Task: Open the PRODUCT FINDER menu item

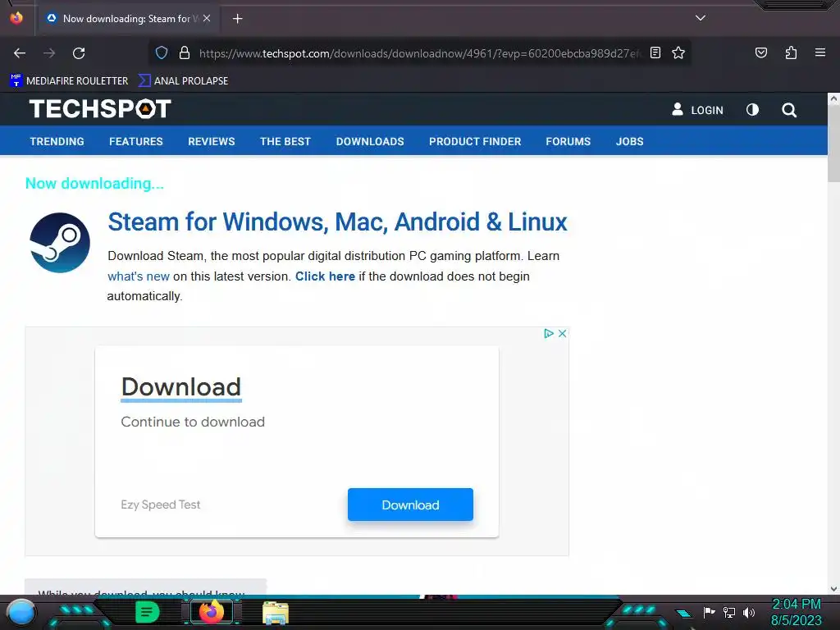Action: pos(475,141)
